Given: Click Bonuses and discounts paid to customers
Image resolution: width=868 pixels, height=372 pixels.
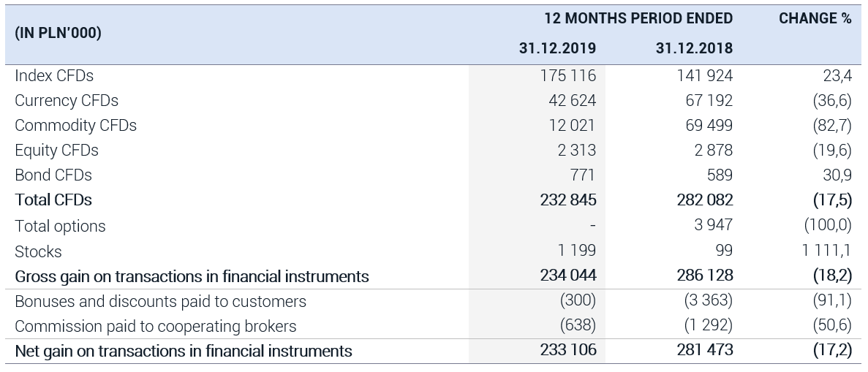Looking at the screenshot, I should pyautogui.click(x=161, y=301).
